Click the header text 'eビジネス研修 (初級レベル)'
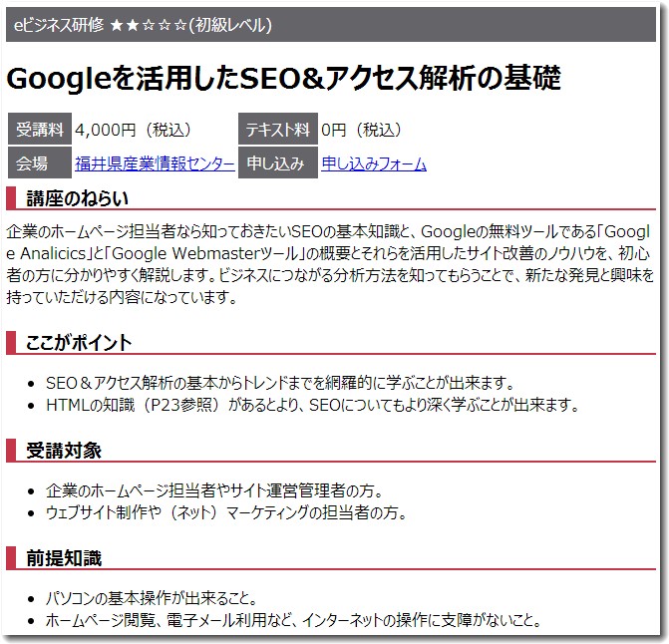Screen dimensions: 669x644 pos(143,25)
